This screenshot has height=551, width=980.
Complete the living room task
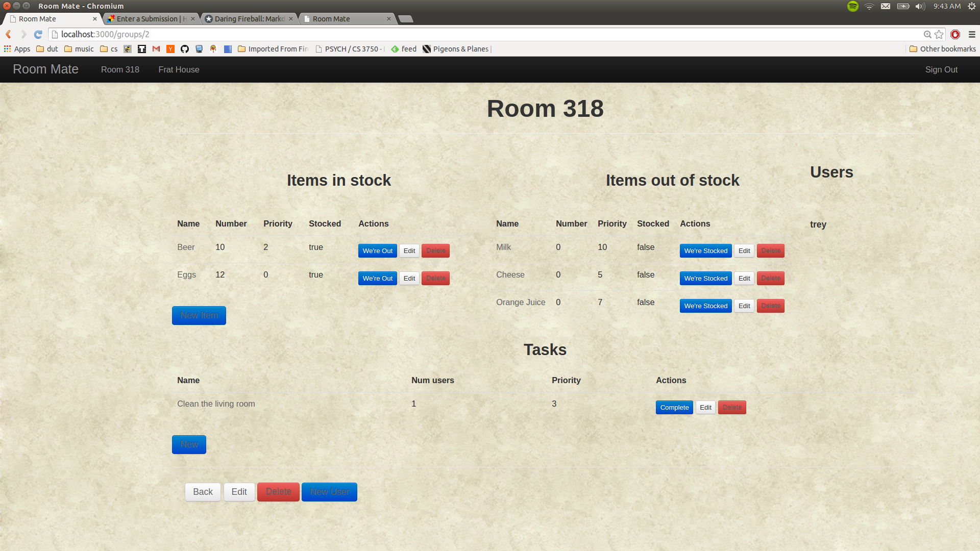tap(674, 407)
